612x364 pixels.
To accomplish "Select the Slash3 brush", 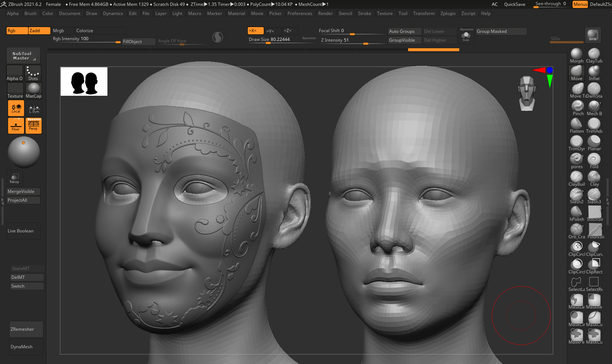I will pyautogui.click(x=594, y=196).
